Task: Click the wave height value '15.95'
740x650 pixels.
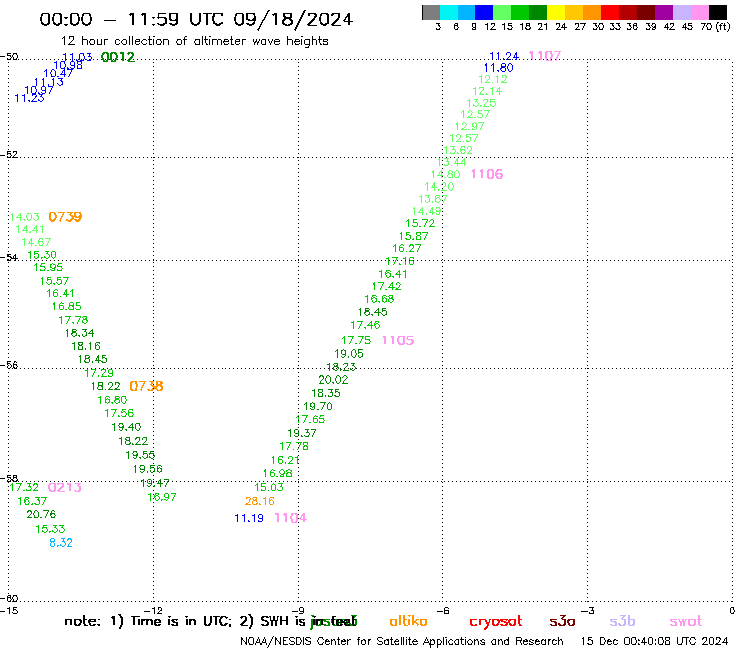Action: (48, 267)
